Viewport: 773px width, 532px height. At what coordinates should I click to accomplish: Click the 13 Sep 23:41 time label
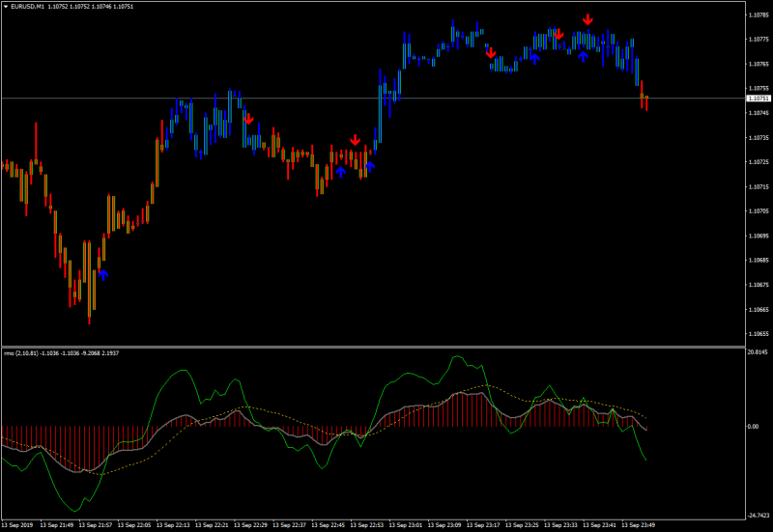(599, 525)
